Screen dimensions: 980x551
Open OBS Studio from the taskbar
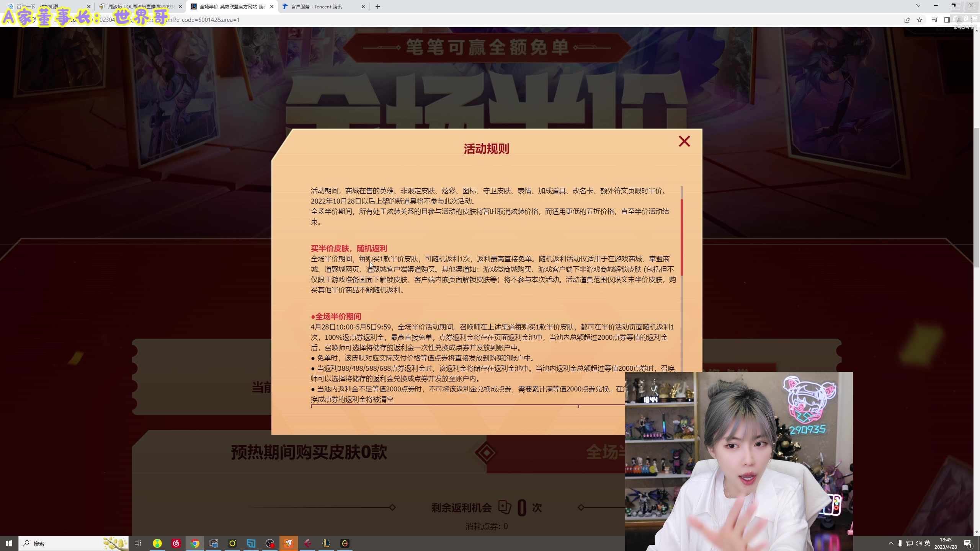point(270,543)
